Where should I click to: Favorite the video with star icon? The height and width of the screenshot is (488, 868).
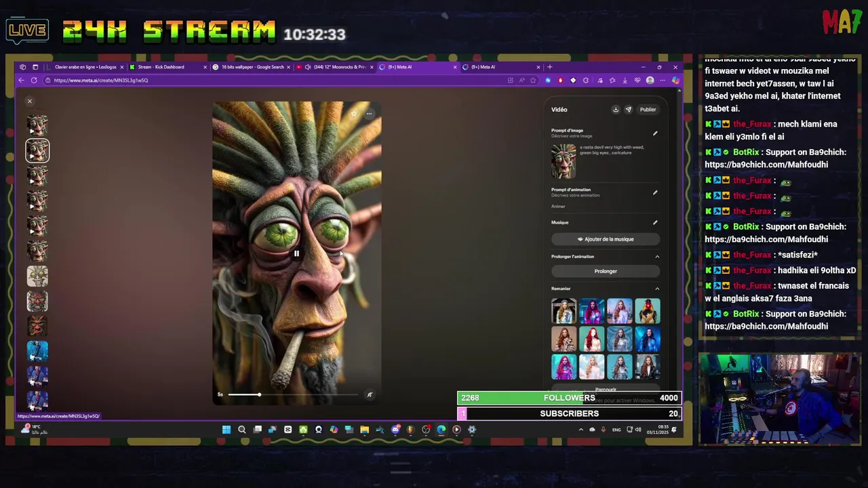pos(353,113)
